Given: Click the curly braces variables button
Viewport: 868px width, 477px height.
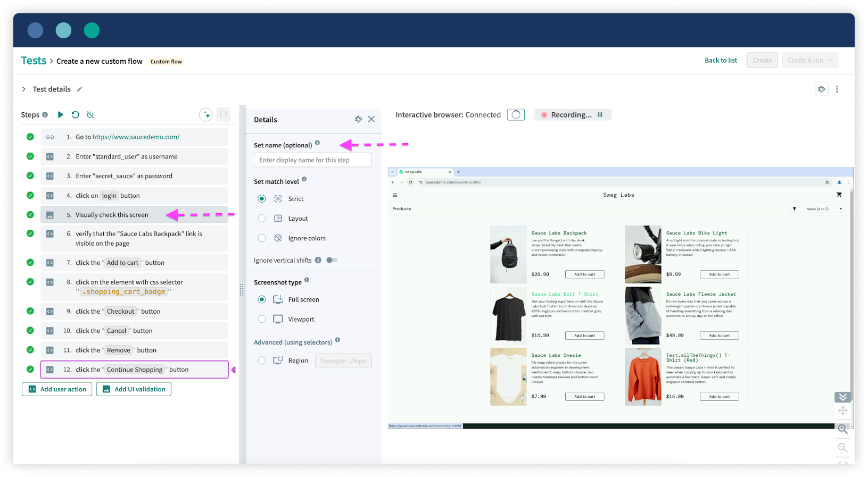Looking at the screenshot, I should [224, 114].
